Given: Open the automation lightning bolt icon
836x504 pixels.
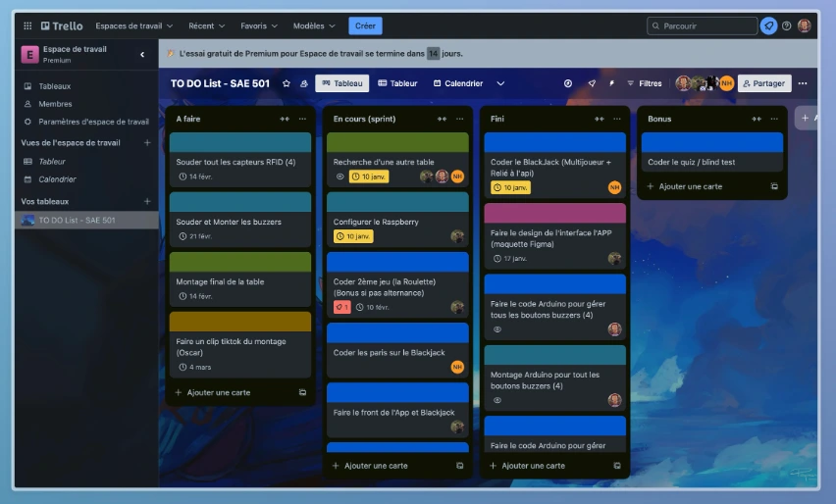Looking at the screenshot, I should pyautogui.click(x=611, y=83).
